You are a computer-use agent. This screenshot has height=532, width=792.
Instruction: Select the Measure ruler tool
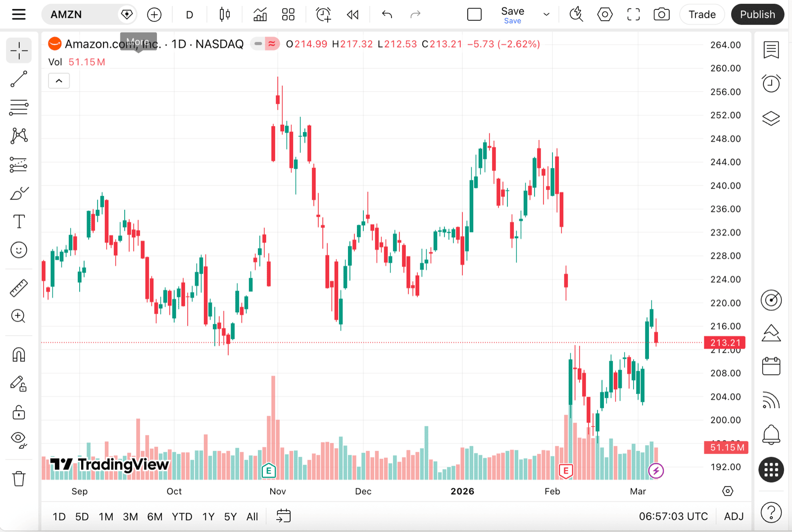coord(18,288)
